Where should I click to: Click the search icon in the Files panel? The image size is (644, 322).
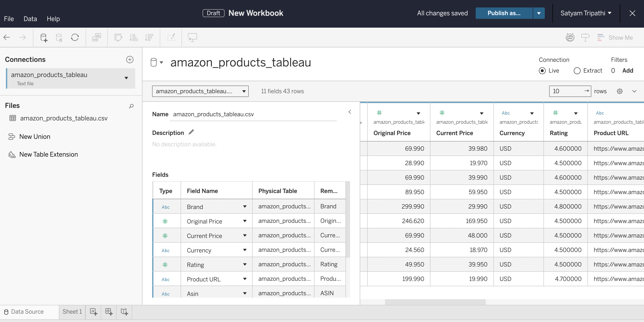(x=131, y=106)
